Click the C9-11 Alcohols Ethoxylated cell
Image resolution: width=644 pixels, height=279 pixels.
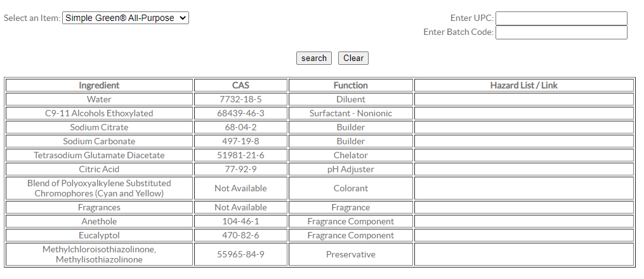pyautogui.click(x=99, y=113)
